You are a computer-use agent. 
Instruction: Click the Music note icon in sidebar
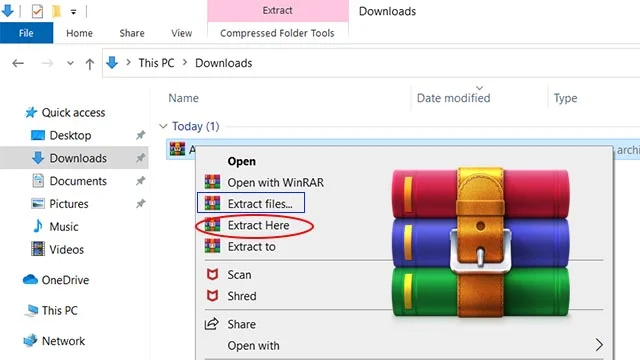(38, 226)
